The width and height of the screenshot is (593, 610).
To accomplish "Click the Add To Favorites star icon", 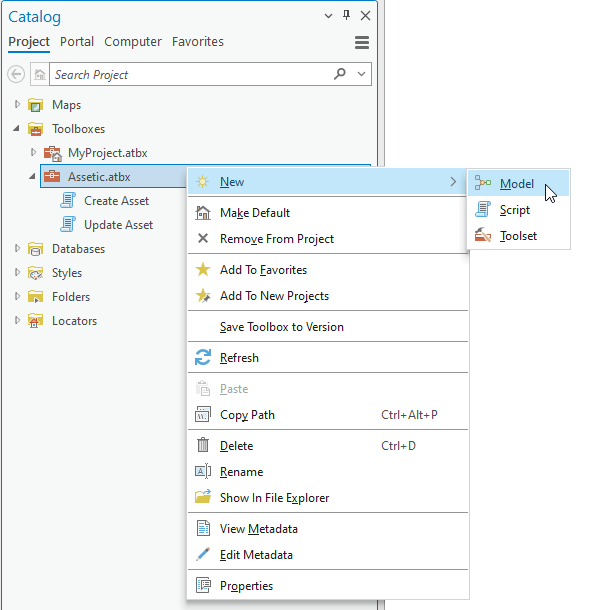I will click(203, 269).
